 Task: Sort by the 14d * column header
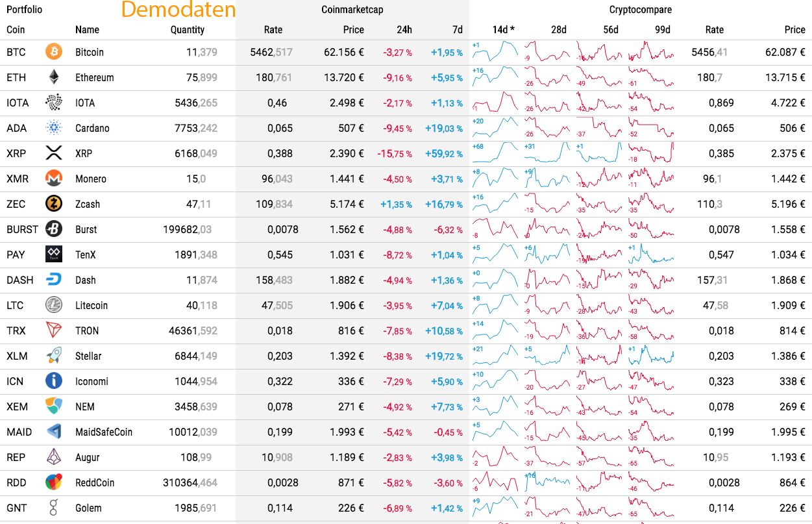coord(503,30)
